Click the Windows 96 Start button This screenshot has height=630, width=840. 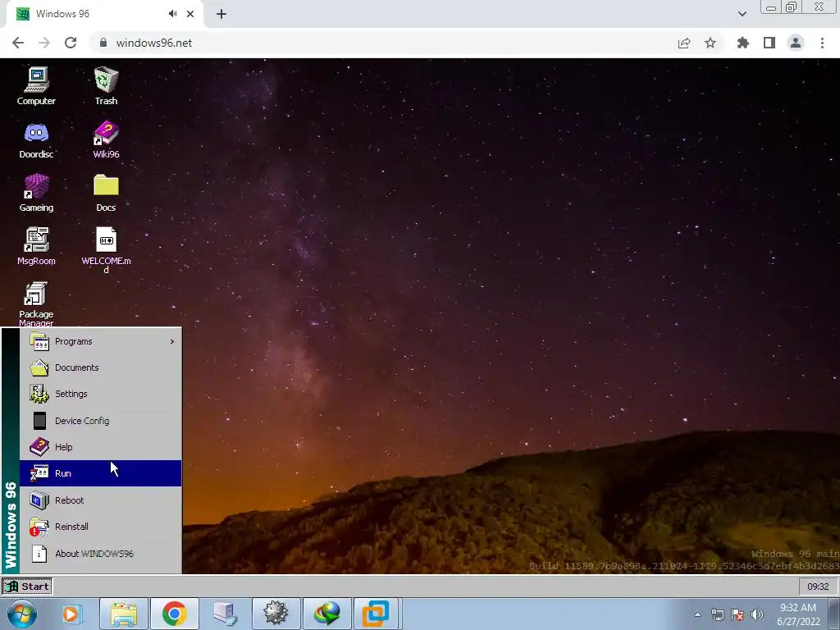tap(27, 587)
